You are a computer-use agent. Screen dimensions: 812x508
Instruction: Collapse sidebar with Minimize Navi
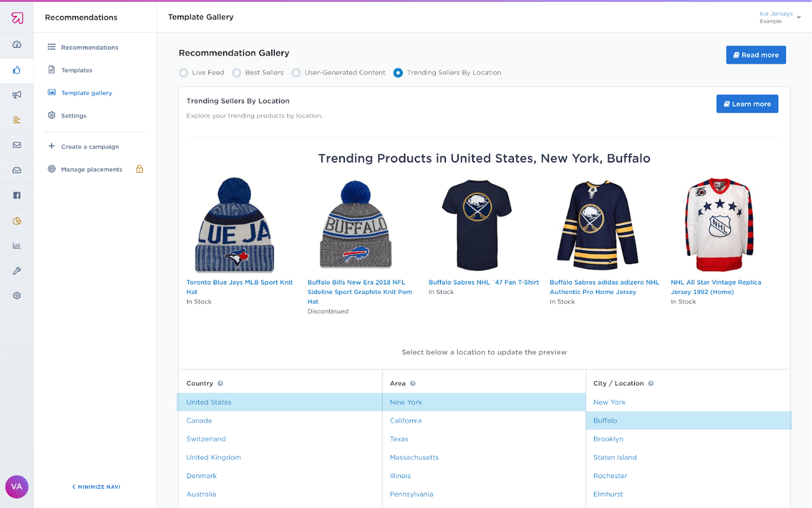point(96,487)
